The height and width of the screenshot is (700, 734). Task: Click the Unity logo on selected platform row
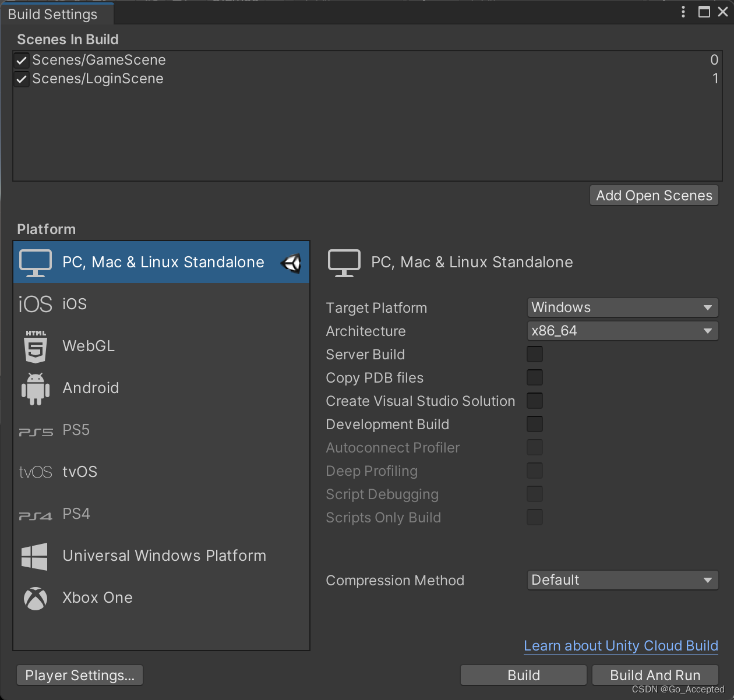click(291, 263)
